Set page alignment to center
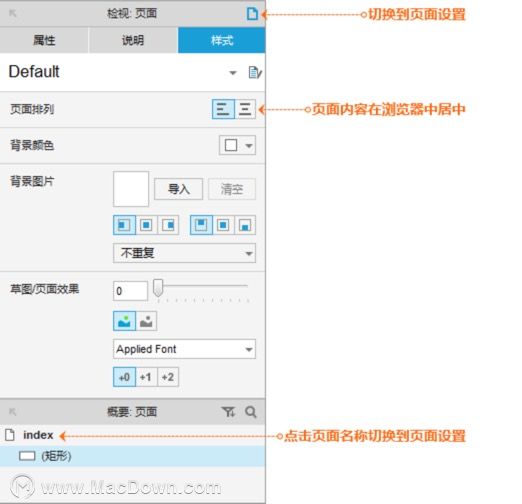Viewport: 522px width, 504px height. [245, 109]
